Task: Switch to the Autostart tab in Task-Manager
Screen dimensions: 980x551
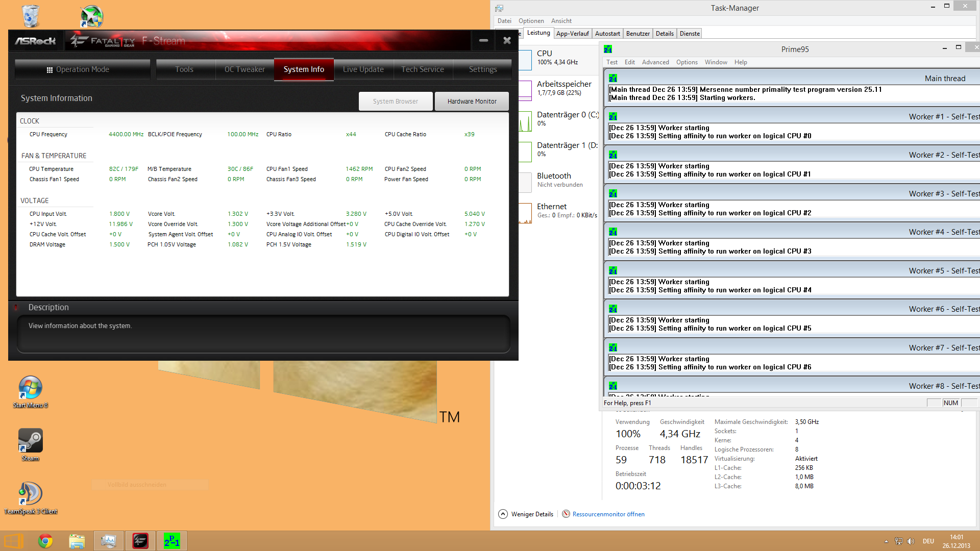Action: (607, 34)
